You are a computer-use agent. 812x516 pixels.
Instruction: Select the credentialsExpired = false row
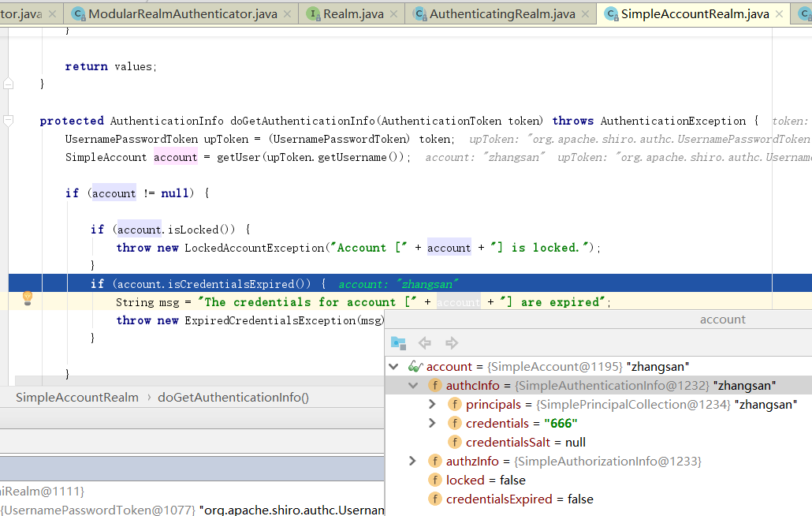[x=598, y=499]
